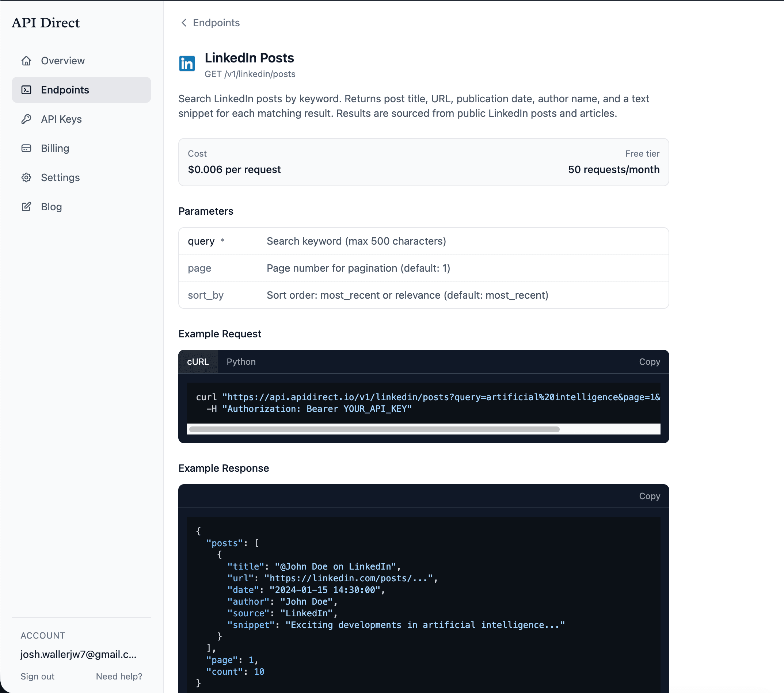Open Overview via the home icon
The image size is (784, 693).
click(x=26, y=61)
